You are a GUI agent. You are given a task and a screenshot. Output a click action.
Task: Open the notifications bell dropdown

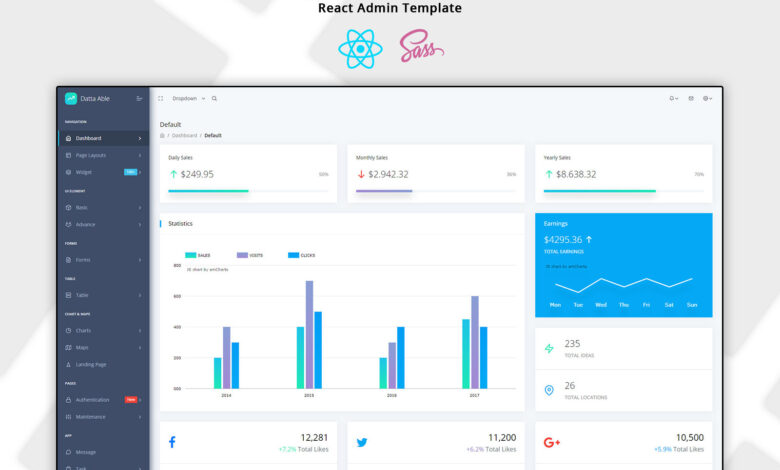[673, 98]
